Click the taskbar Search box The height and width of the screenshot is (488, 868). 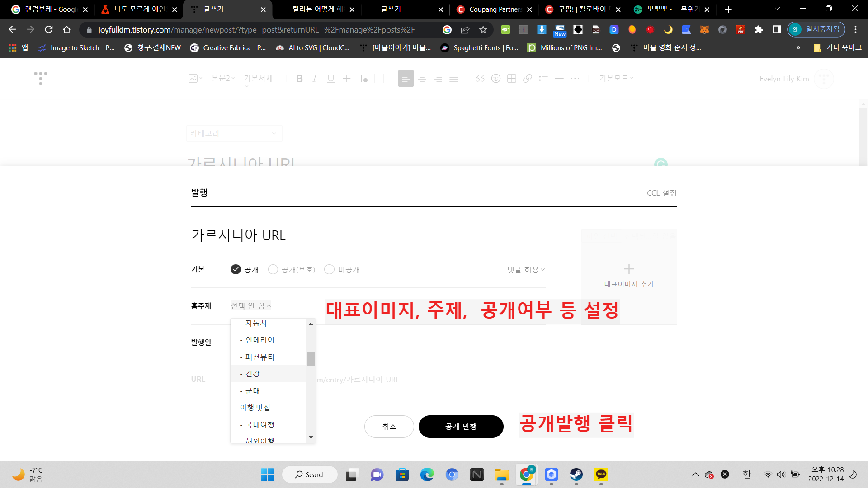coord(310,474)
